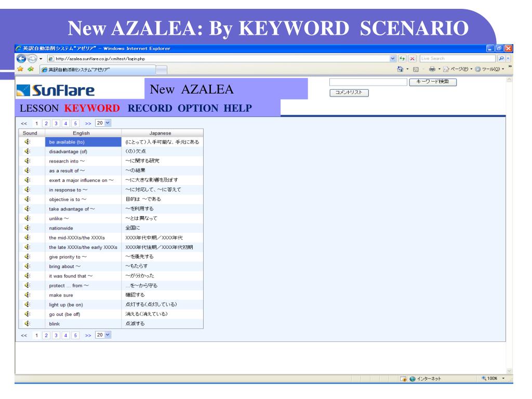Play sound for 'go out (be off)'
Screen dimensions: 532x399
click(28, 314)
